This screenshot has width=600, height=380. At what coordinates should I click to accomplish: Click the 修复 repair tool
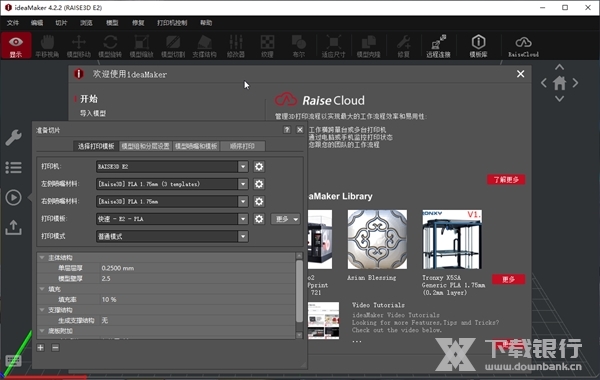(403, 46)
